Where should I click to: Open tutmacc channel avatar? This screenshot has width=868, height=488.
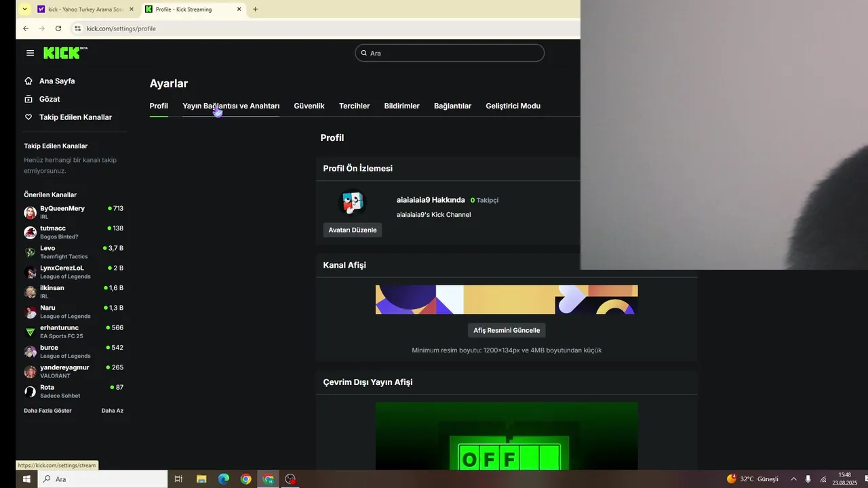point(30,232)
